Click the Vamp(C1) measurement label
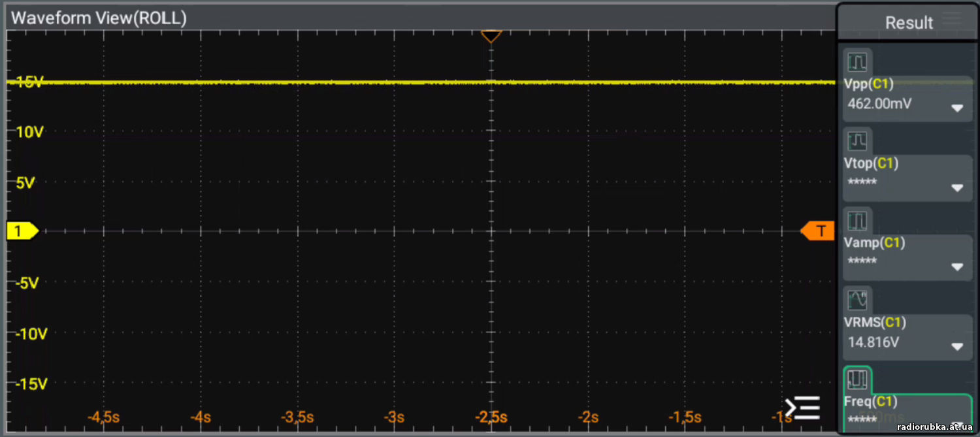The width and height of the screenshot is (980, 437). click(874, 242)
